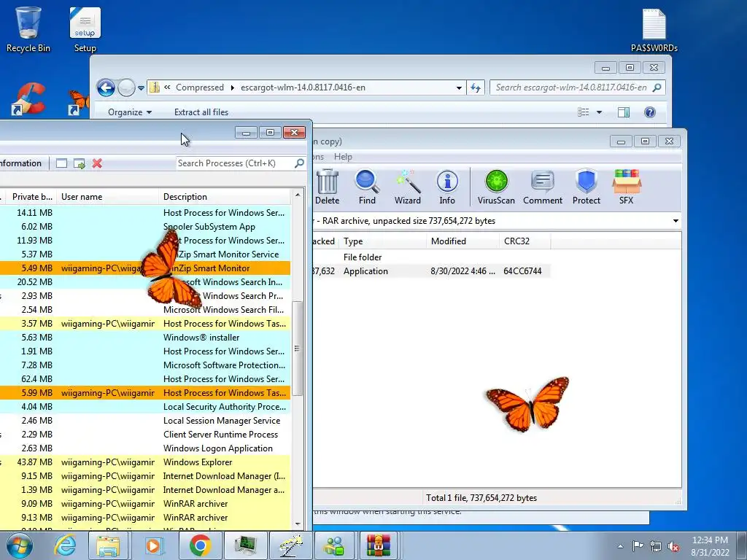Show archive Info in WinRAR
Image resolution: width=747 pixels, height=560 pixels.
(447, 187)
